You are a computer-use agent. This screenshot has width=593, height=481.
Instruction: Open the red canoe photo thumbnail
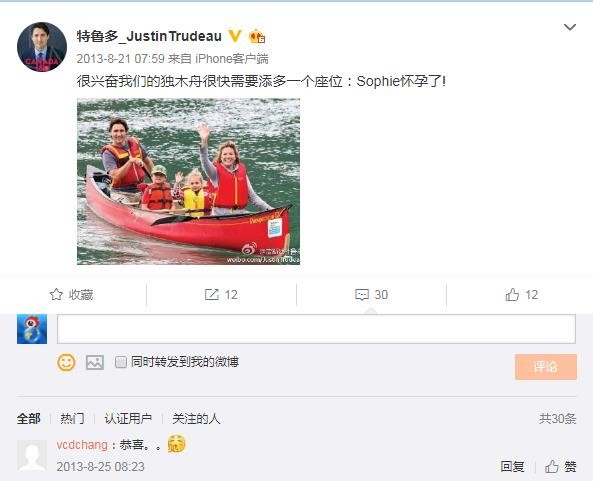pos(188,182)
